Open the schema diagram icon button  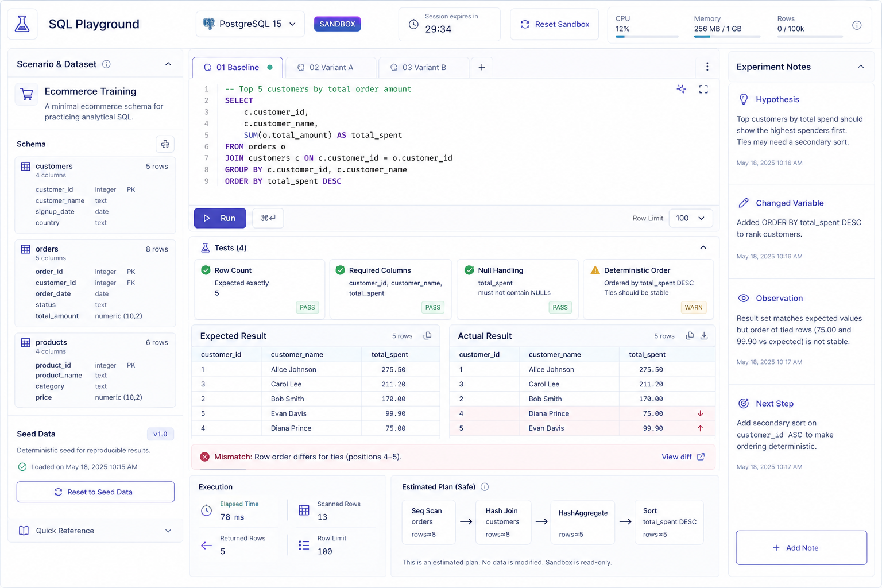tap(165, 144)
